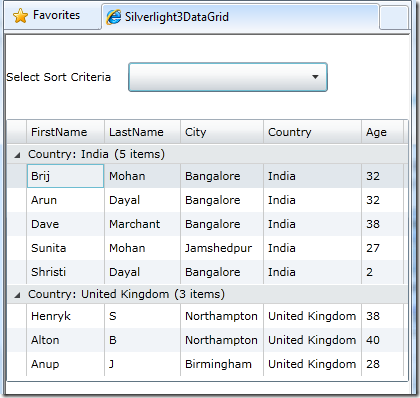Click Arun's last name Dayal
Viewport: 420px width, 398px height.
(142, 200)
